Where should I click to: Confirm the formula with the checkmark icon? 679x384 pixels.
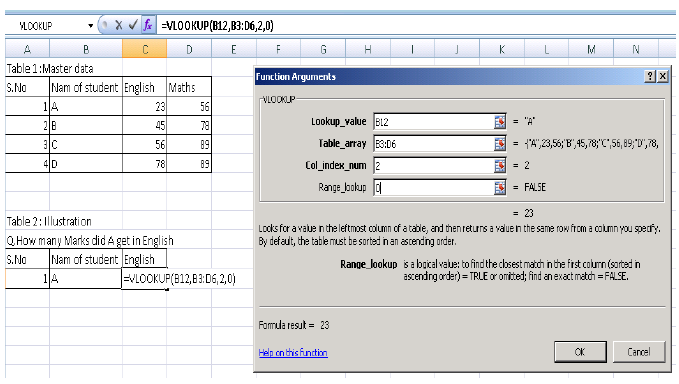(133, 25)
